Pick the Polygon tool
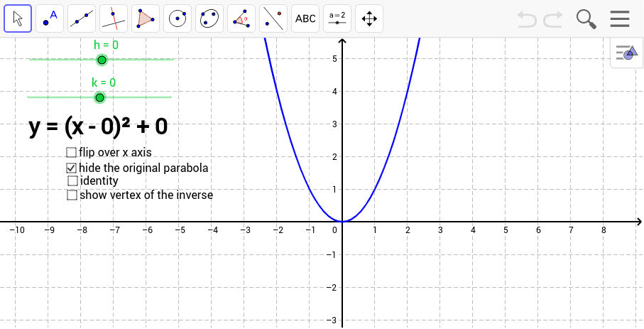This screenshot has height=329, width=644. (146, 18)
